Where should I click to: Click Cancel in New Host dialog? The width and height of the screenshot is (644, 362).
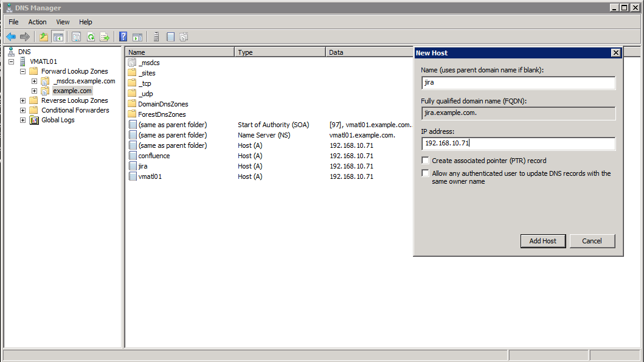pos(592,241)
